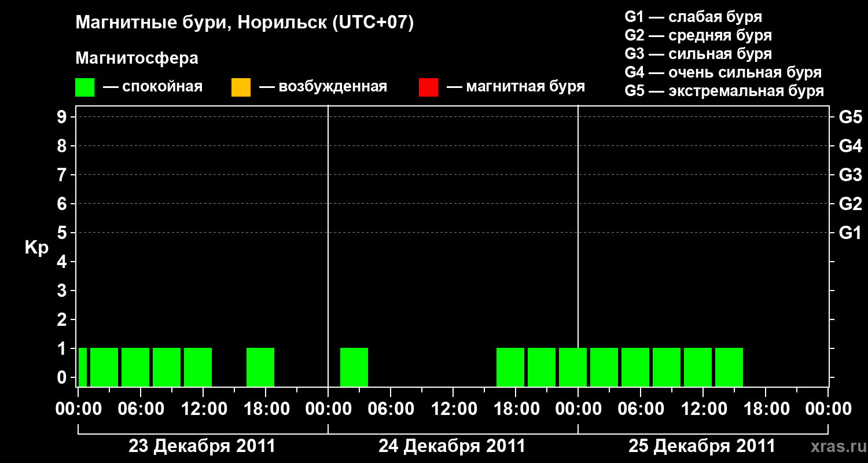Image resolution: width=868 pixels, height=463 pixels.
Task: Click the '23 Декабря 2011' date label
Action: point(202,446)
